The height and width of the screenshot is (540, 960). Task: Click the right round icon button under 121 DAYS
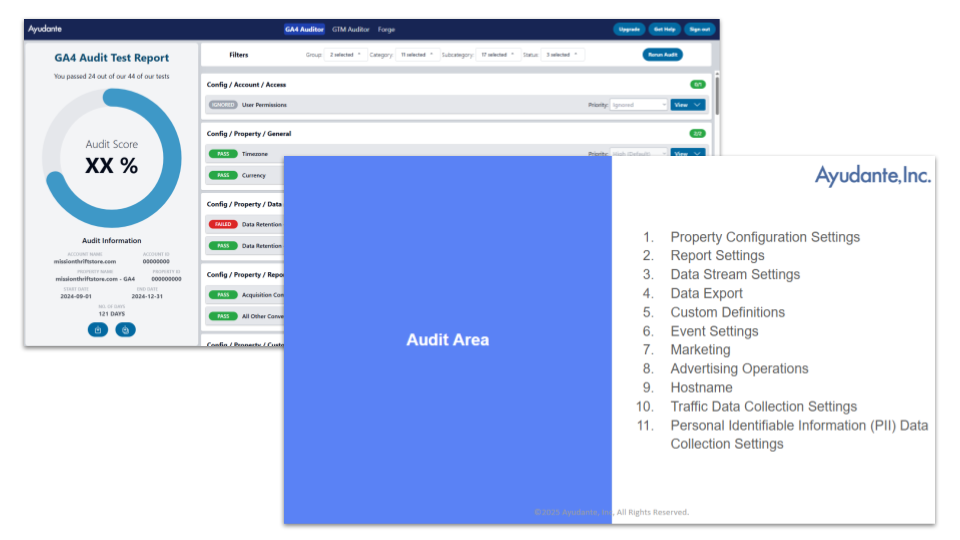coord(126,329)
